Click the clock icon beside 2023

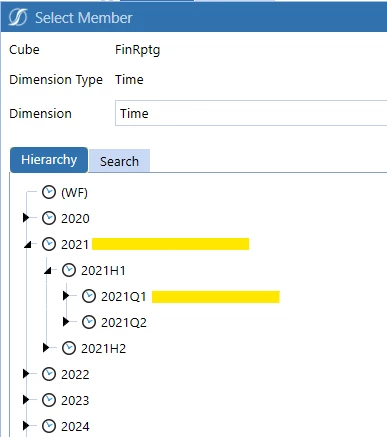pos(49,400)
